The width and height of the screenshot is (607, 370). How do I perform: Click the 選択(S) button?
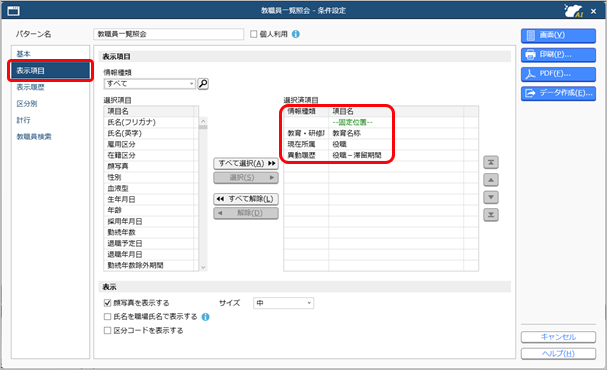click(246, 178)
